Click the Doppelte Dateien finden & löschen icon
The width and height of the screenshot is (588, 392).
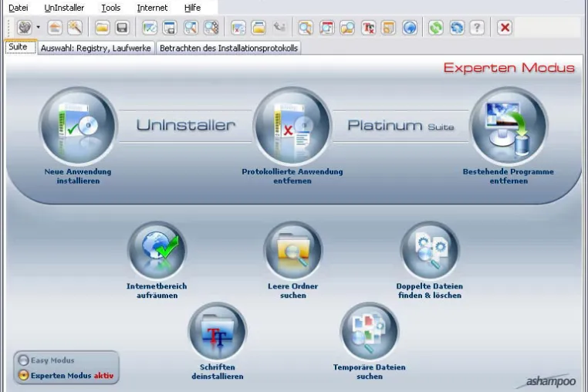(429, 250)
